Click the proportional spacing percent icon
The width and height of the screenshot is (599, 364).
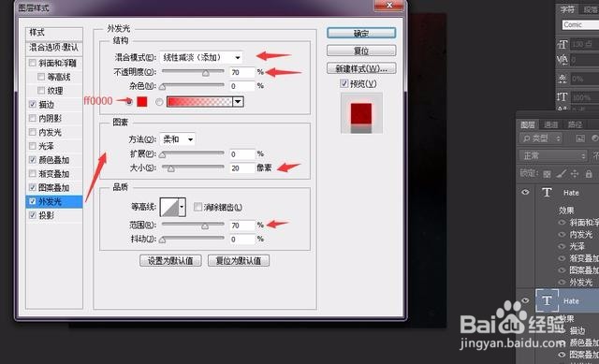coord(562,79)
